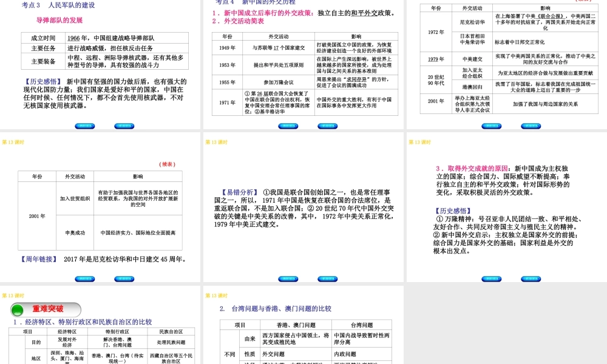This screenshot has width=607, height=364.
Task: Select the pink 导弹部队的发展 subtitle
Action: pyautogui.click(x=59, y=20)
